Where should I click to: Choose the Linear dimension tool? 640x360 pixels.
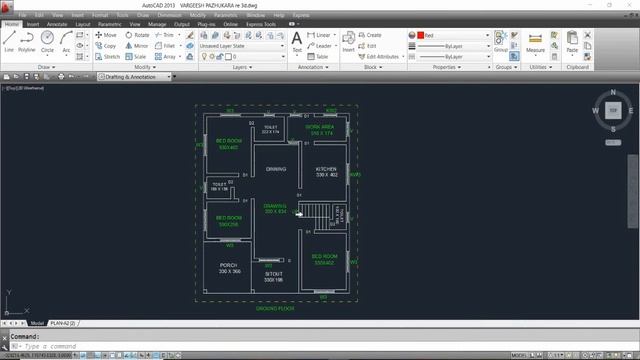(319, 35)
